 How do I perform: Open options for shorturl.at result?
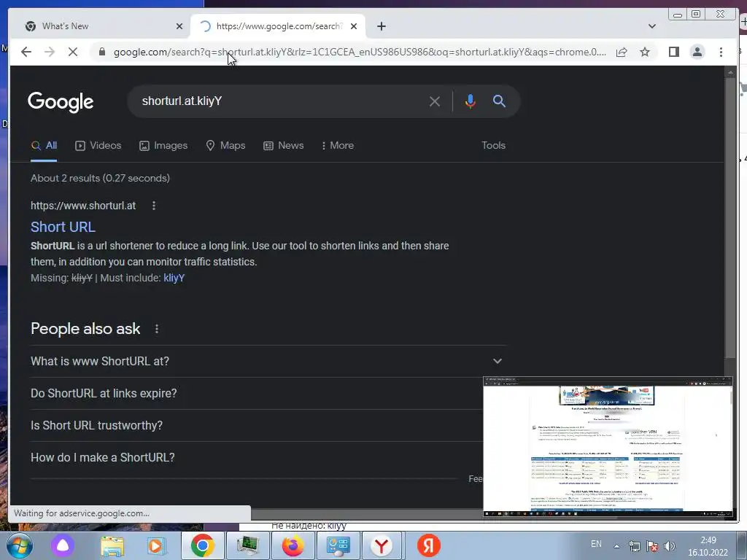(153, 206)
